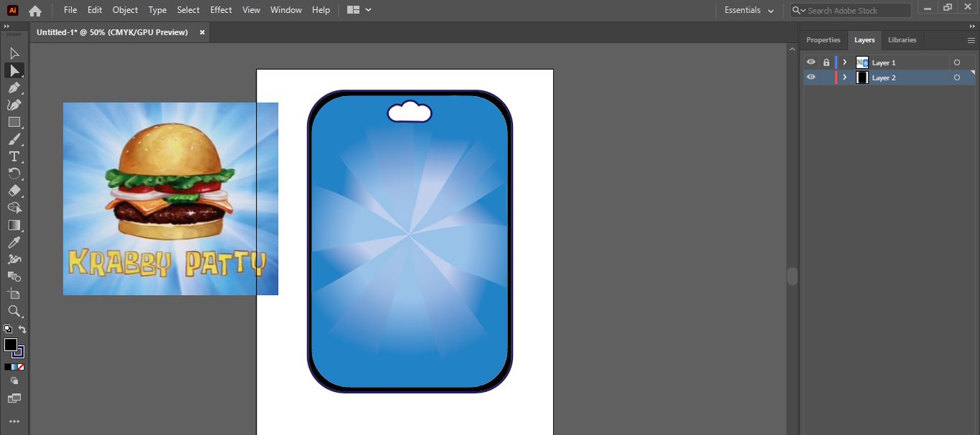980x435 pixels.
Task: Select the Eraser tool
Action: click(x=14, y=191)
